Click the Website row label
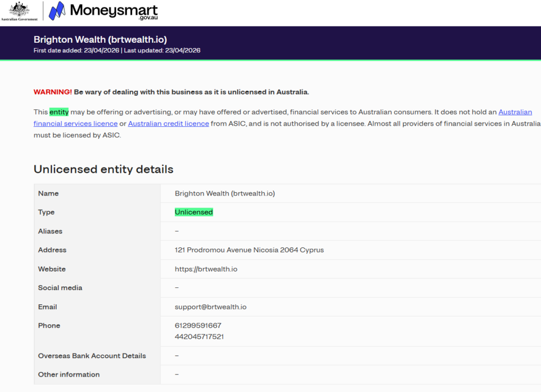Viewport: 541px width, 392px height. pos(52,269)
